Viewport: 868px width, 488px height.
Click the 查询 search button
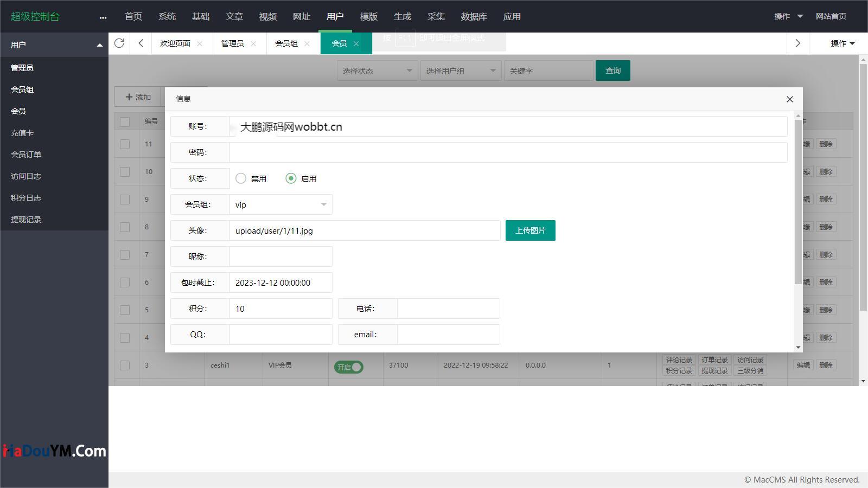pyautogui.click(x=613, y=70)
